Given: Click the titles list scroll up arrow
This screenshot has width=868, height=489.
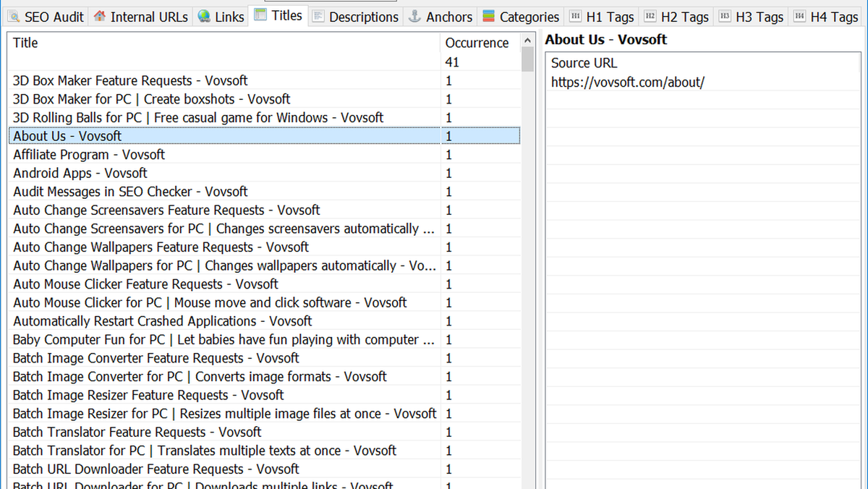Looking at the screenshot, I should (x=527, y=41).
